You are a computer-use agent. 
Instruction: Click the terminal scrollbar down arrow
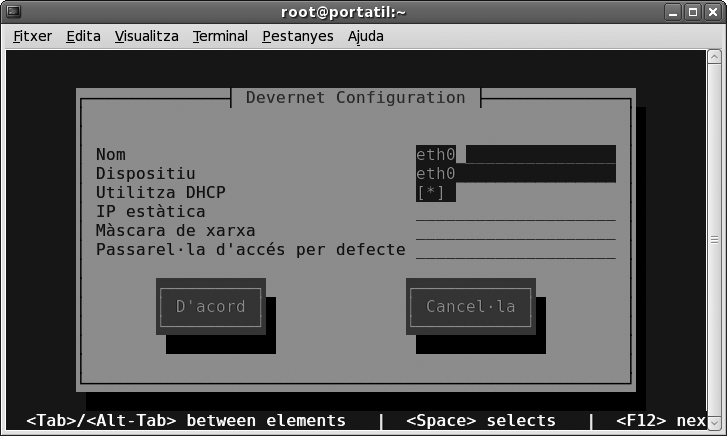click(x=713, y=424)
